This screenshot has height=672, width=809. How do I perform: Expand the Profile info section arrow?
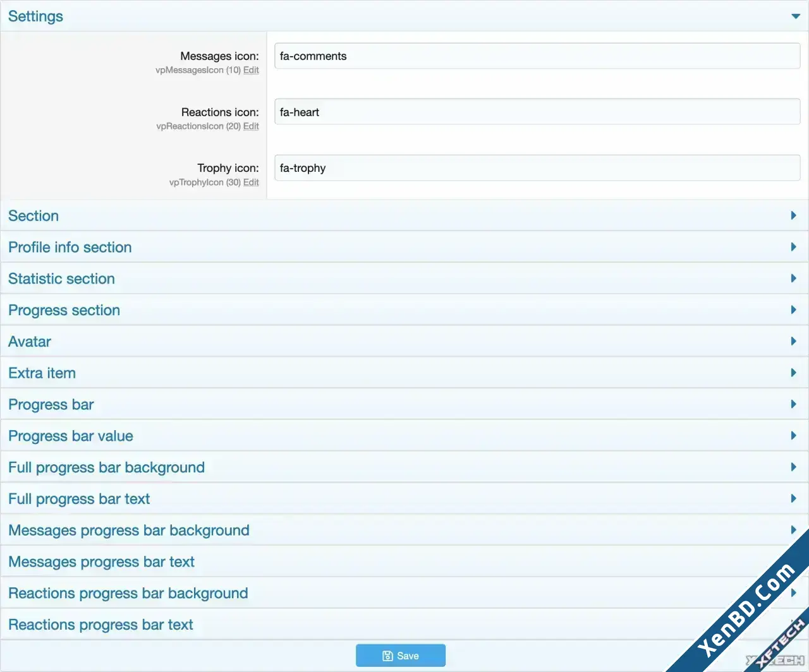click(x=794, y=247)
